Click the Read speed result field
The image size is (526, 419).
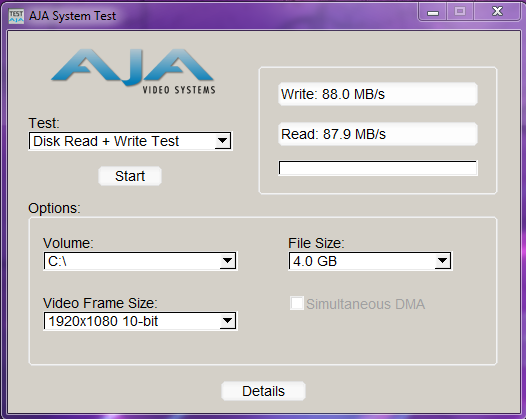378,134
